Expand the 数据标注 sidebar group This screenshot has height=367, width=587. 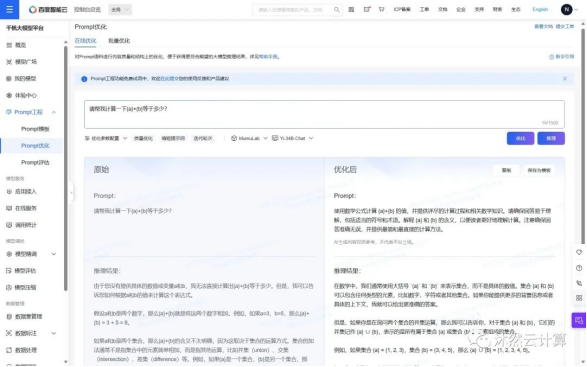[x=54, y=333]
